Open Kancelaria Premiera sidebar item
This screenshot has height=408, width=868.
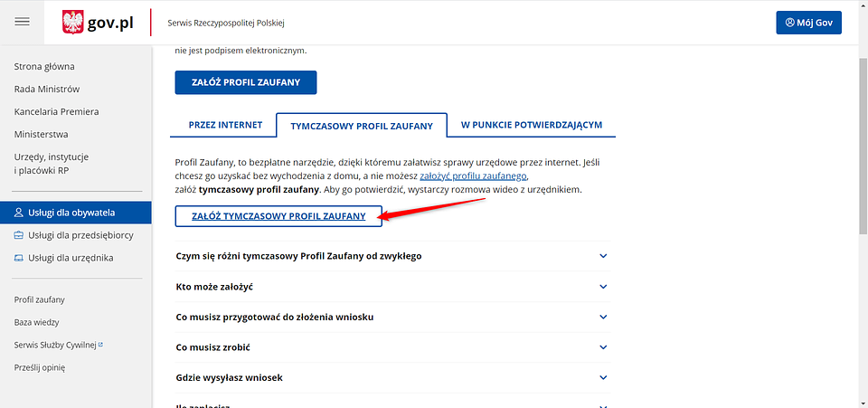[x=56, y=112]
